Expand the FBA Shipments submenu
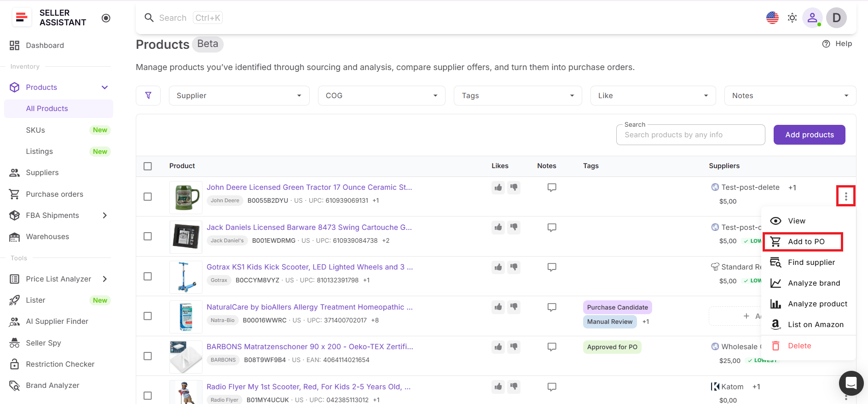 [105, 216]
